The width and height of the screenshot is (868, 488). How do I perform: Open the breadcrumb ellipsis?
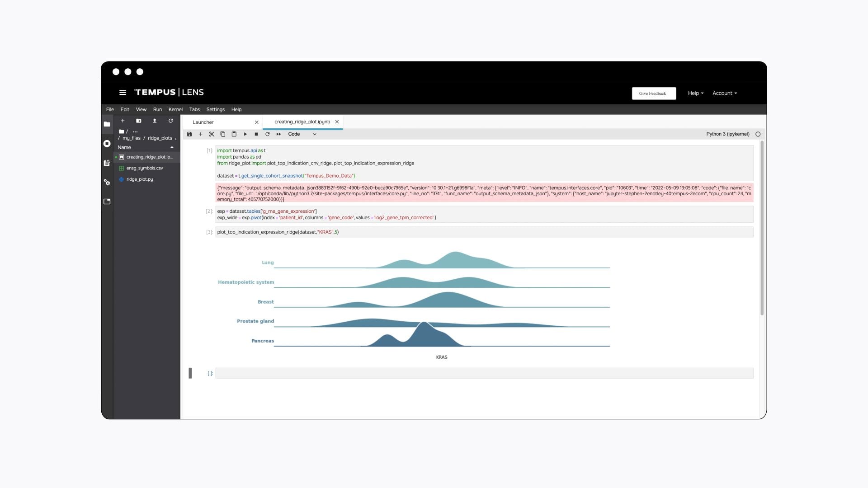(135, 131)
